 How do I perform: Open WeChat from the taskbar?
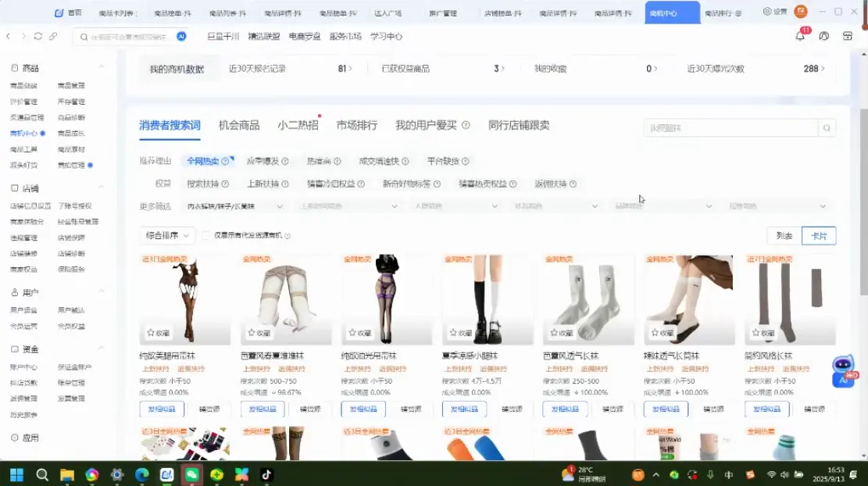click(191, 474)
